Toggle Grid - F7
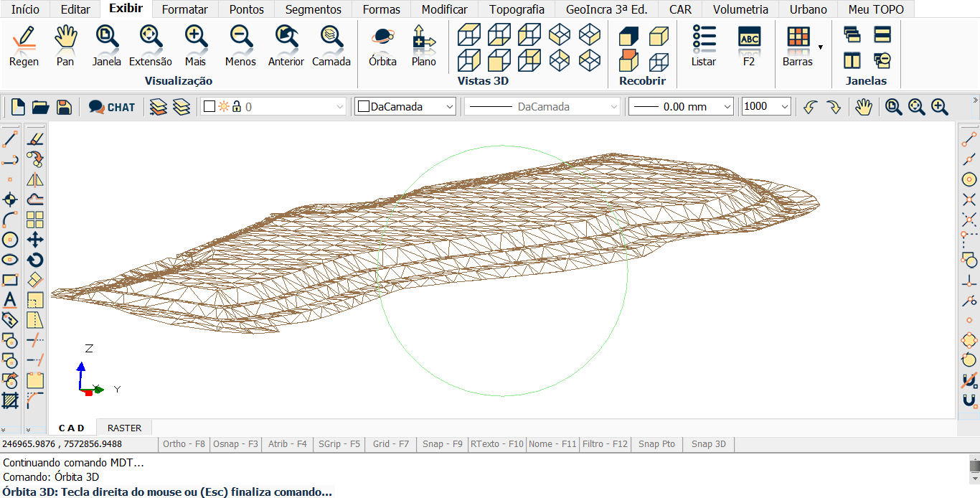This screenshot has height=498, width=980. [x=391, y=444]
